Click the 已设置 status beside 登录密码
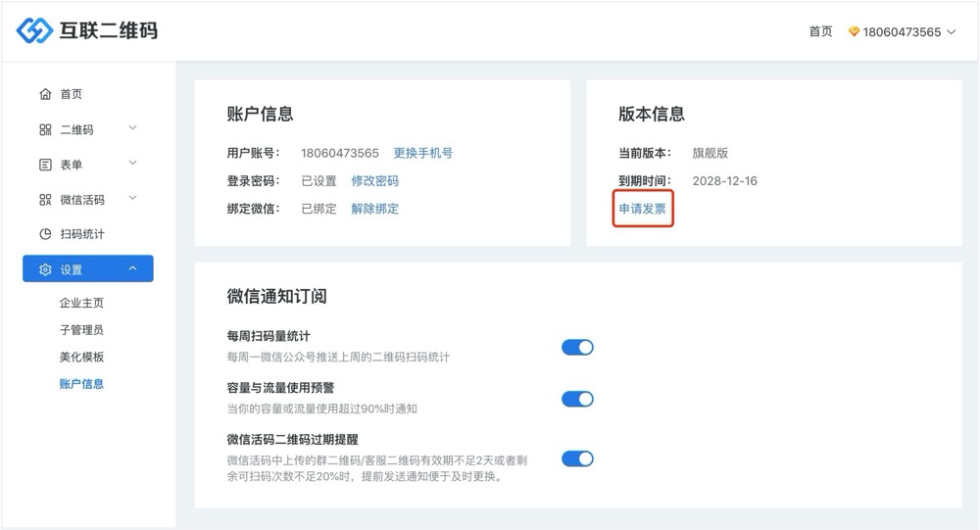The width and height of the screenshot is (980, 530). click(318, 181)
